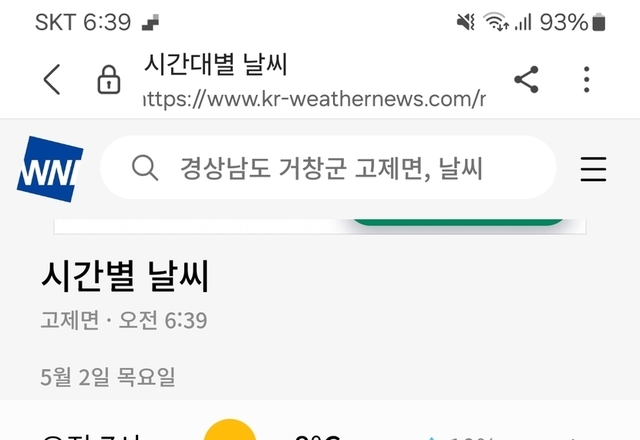
Task: Tap the white ad banner strip
Action: [320, 227]
